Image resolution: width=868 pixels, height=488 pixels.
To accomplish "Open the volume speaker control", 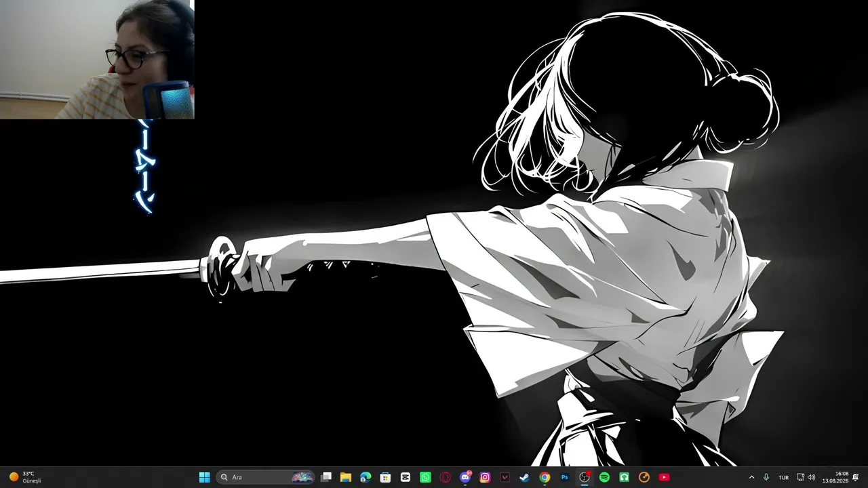I will 812,477.
